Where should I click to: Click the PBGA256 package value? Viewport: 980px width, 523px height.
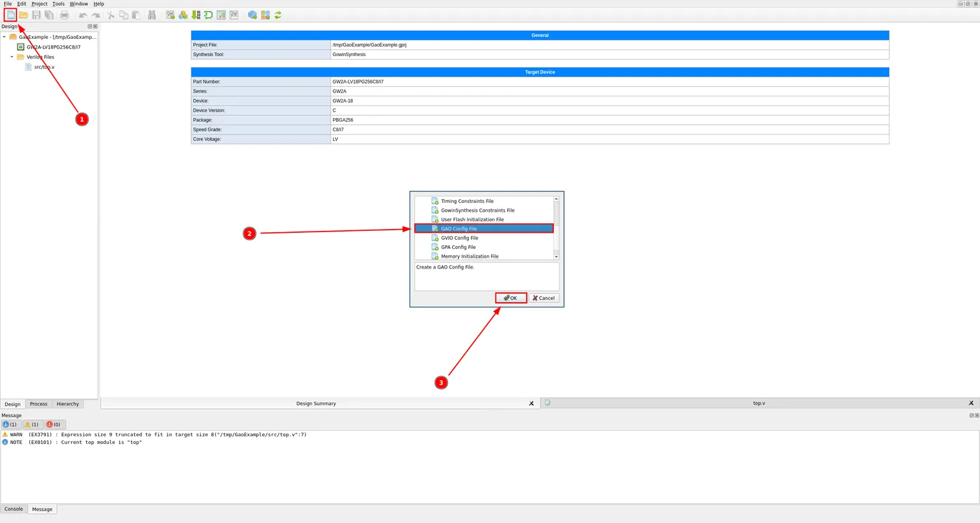(343, 120)
